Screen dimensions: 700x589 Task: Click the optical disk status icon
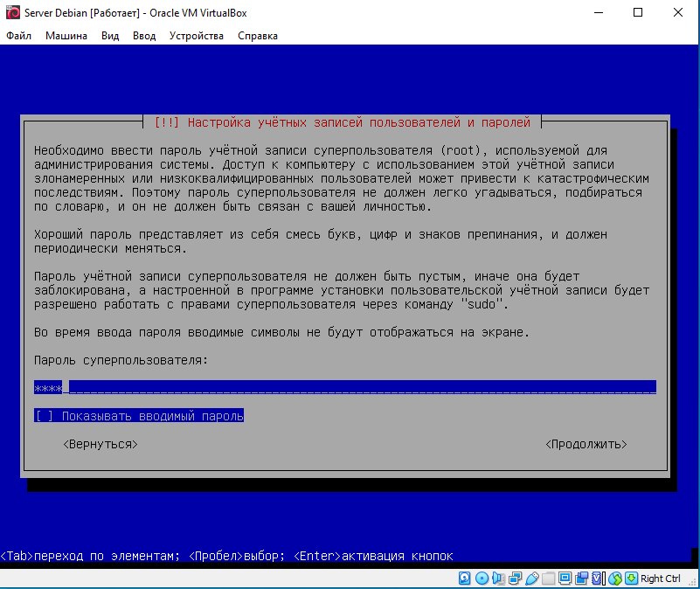481,579
